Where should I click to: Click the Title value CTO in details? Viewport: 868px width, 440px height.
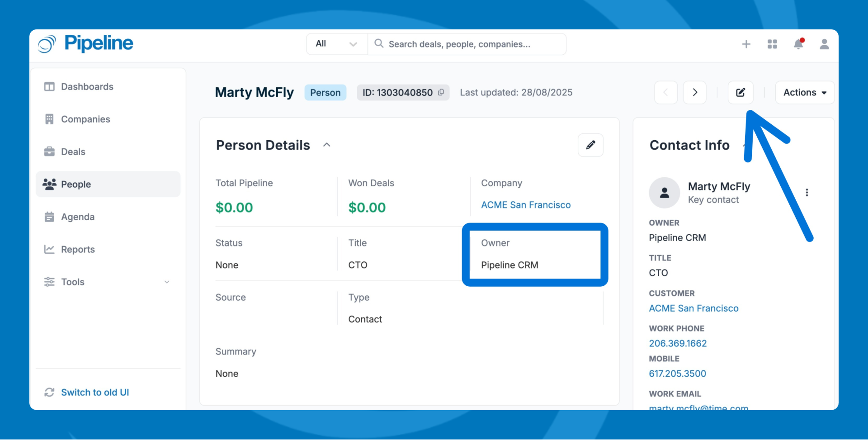(x=358, y=265)
